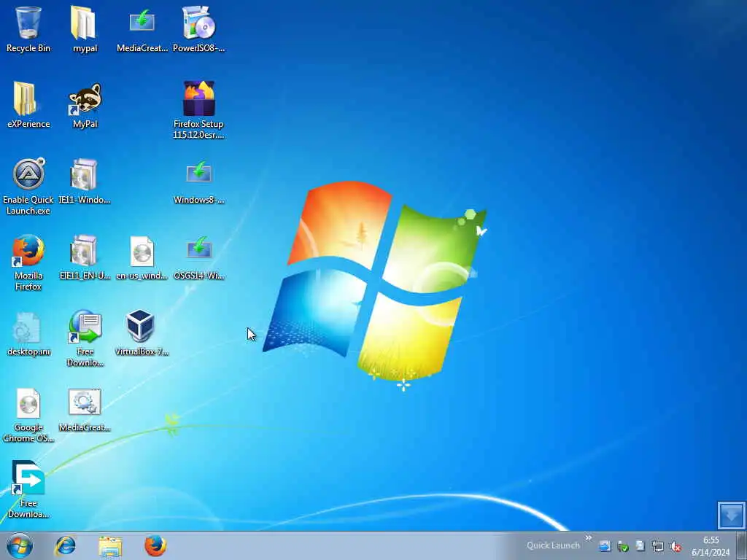The height and width of the screenshot is (560, 747).
Task: Open the Recycle Bin on the desktop
Action: pos(28,28)
